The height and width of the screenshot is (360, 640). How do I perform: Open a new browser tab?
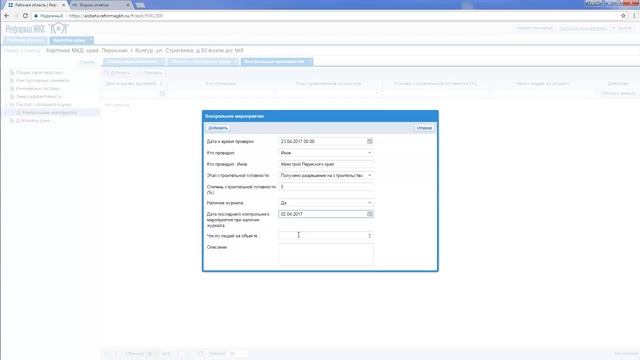point(140,5)
